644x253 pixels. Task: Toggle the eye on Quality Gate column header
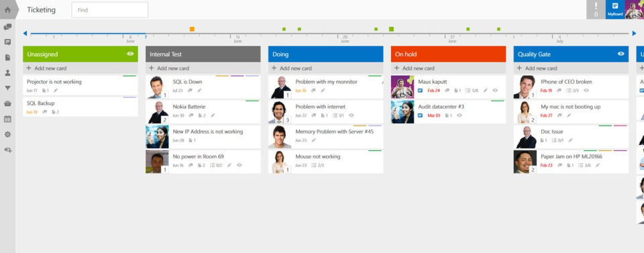[x=621, y=54]
